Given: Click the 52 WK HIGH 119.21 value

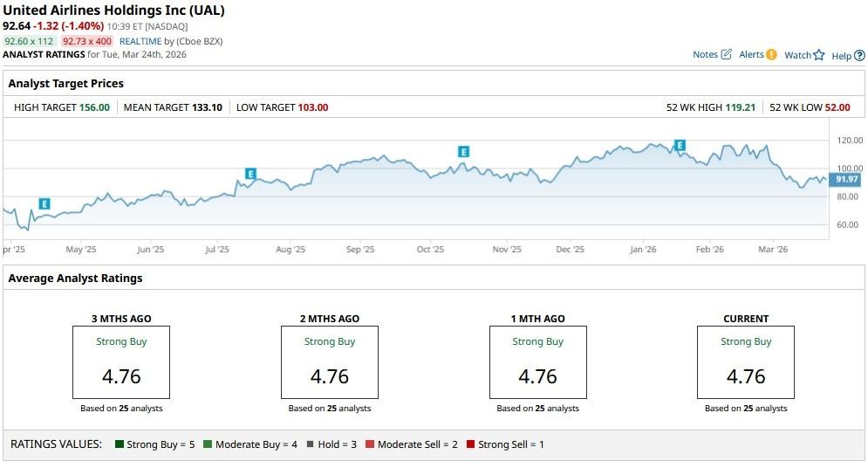Looking at the screenshot, I should pyautogui.click(x=740, y=107).
